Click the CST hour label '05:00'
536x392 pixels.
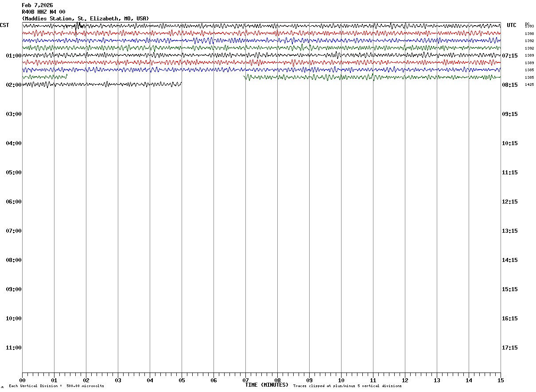point(14,173)
